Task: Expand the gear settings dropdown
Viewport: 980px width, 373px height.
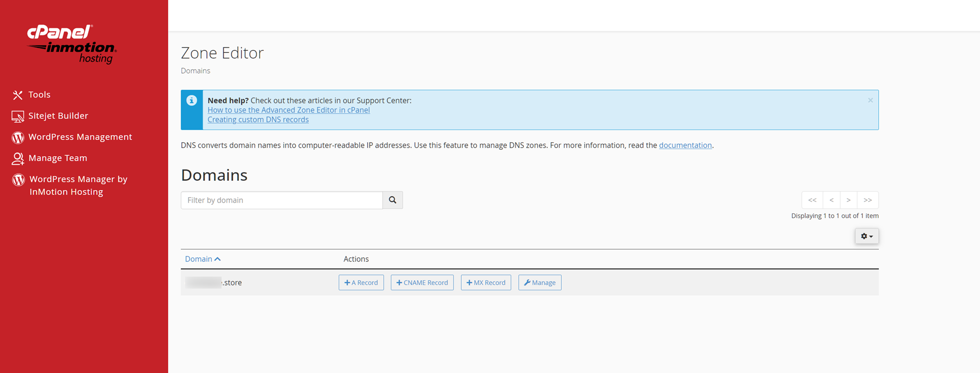Action: pos(866,236)
